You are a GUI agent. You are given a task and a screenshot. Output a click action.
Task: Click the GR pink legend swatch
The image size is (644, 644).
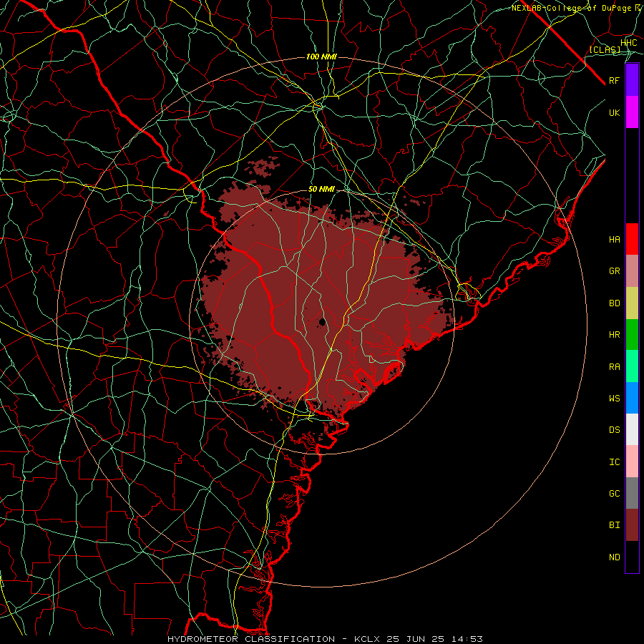(x=632, y=271)
